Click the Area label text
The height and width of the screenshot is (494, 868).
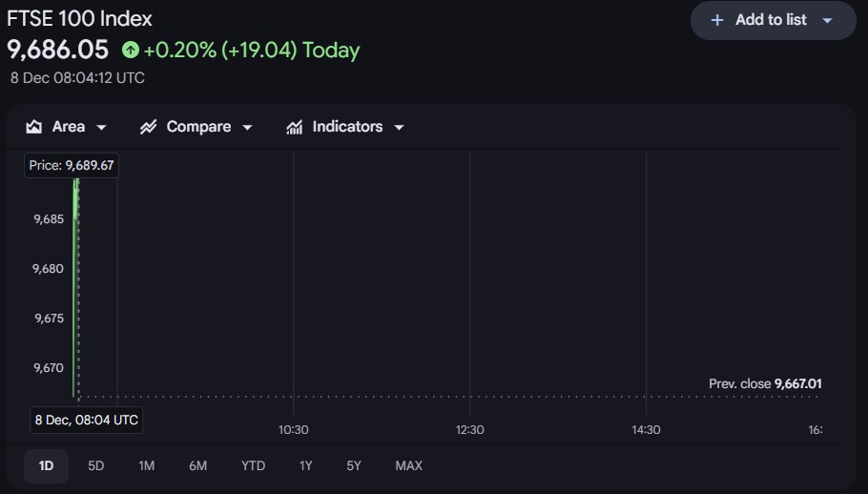coord(69,127)
